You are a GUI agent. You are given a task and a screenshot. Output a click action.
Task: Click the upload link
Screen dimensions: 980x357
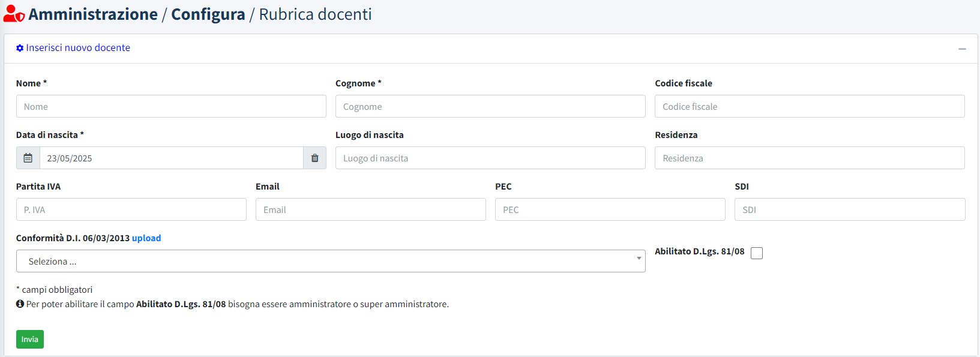coord(146,238)
